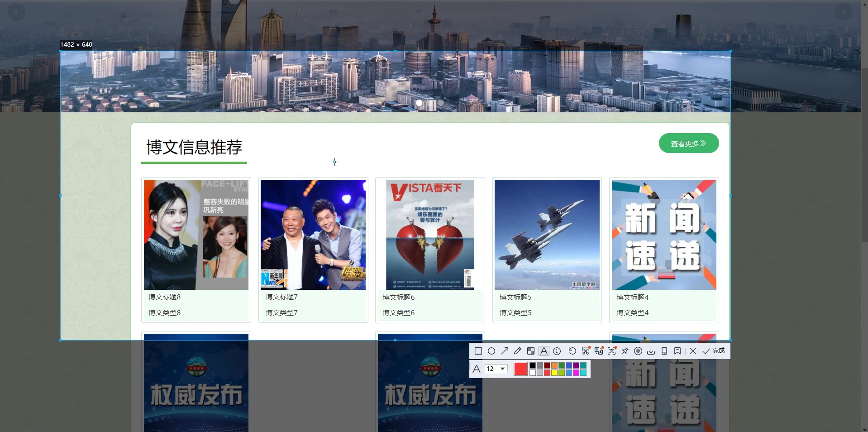Choose the purple color swatch

pos(576,365)
